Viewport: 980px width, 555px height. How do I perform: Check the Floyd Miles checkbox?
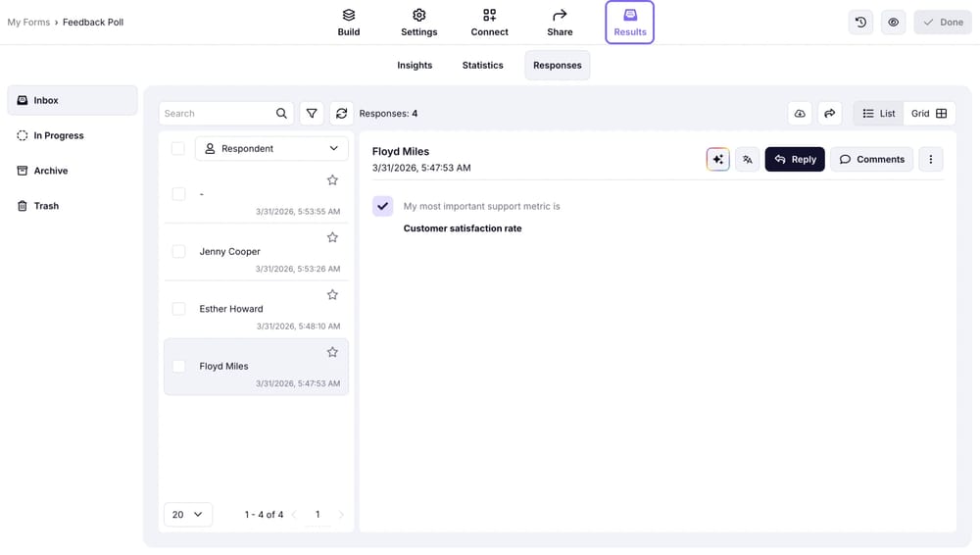pyautogui.click(x=178, y=366)
